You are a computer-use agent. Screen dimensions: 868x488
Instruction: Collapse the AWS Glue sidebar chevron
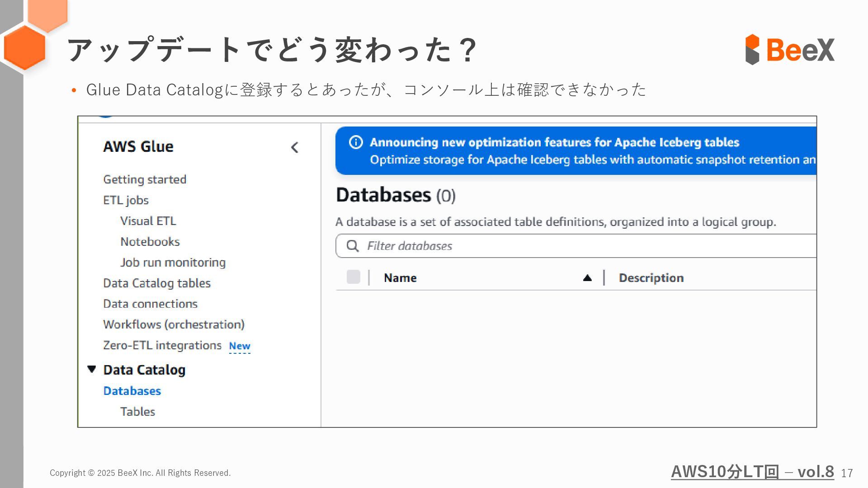pos(294,147)
